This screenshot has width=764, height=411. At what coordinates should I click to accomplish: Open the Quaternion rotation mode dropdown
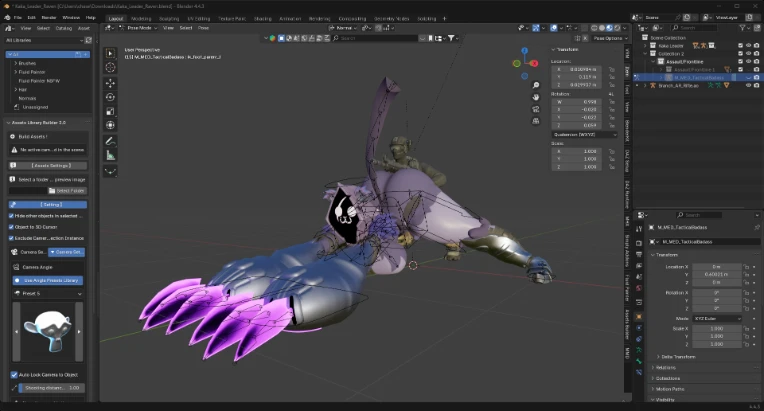coord(585,134)
